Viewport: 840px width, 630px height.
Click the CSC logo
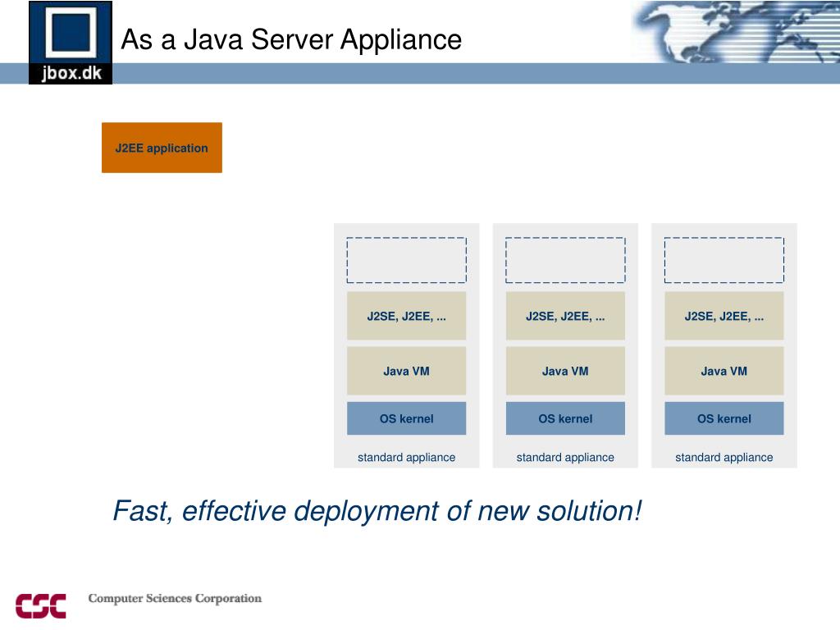[41, 605]
